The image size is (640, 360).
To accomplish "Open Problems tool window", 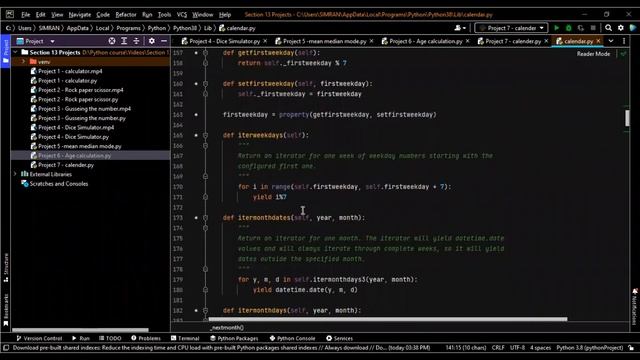I will pos(146,338).
